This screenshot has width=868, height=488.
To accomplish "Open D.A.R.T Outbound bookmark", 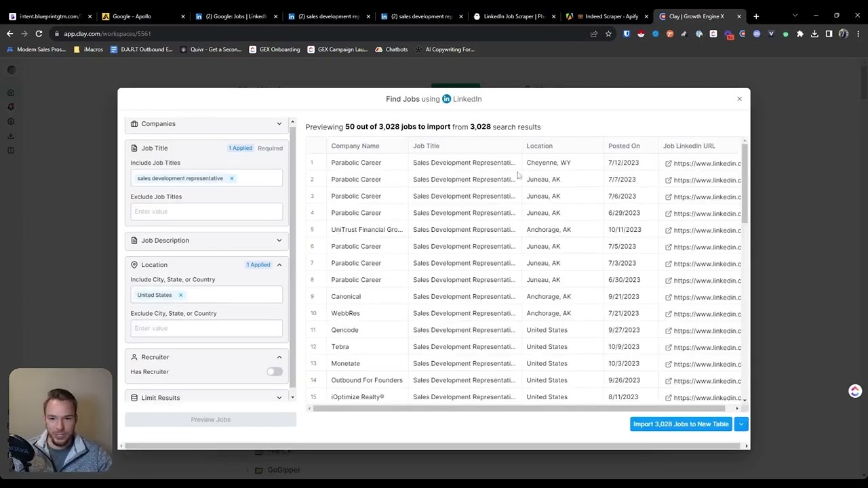I will click(141, 49).
